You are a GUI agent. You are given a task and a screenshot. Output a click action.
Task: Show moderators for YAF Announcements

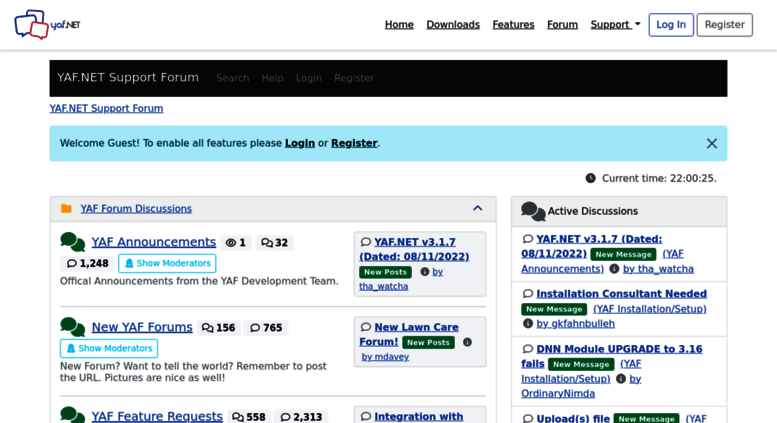(x=167, y=264)
